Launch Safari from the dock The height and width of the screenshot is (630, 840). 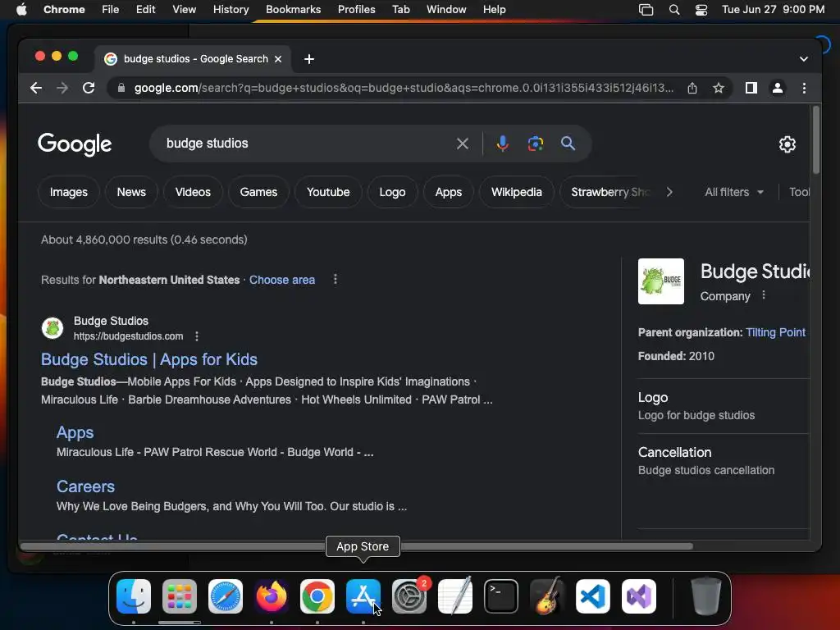[x=226, y=596]
